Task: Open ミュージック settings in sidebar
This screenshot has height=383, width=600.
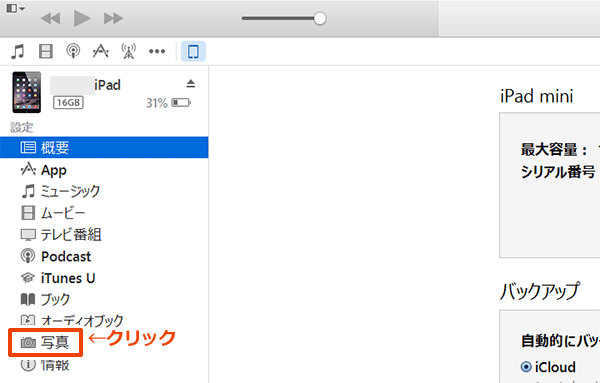Action: click(x=104, y=191)
